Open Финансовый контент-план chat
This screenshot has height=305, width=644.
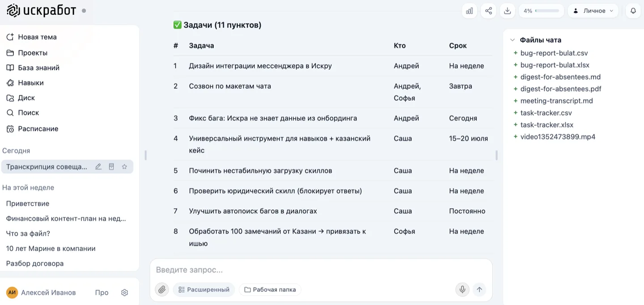(66, 219)
